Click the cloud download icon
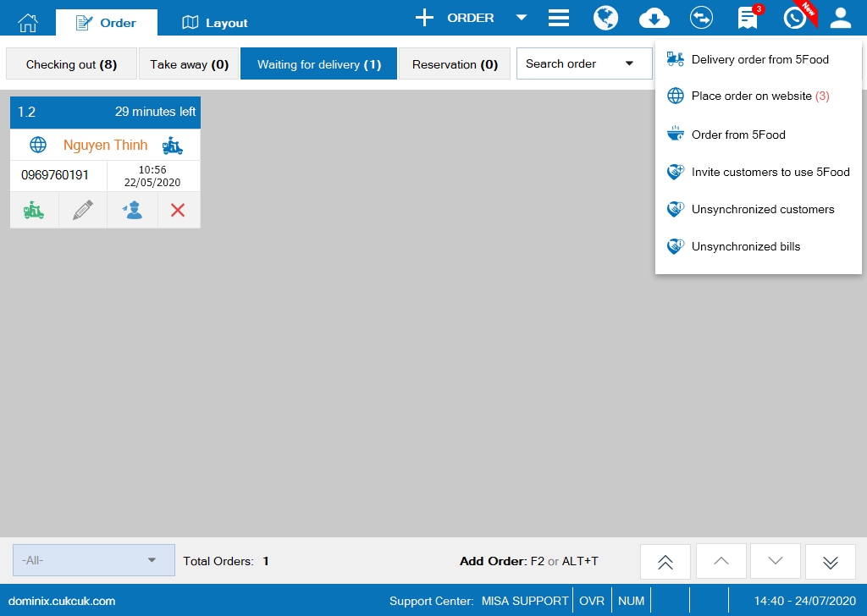 pos(654,18)
